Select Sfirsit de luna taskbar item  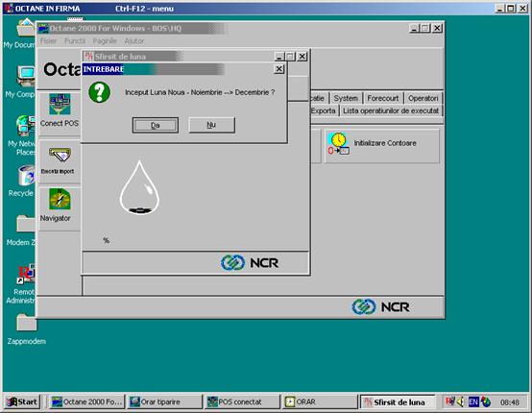[398, 402]
